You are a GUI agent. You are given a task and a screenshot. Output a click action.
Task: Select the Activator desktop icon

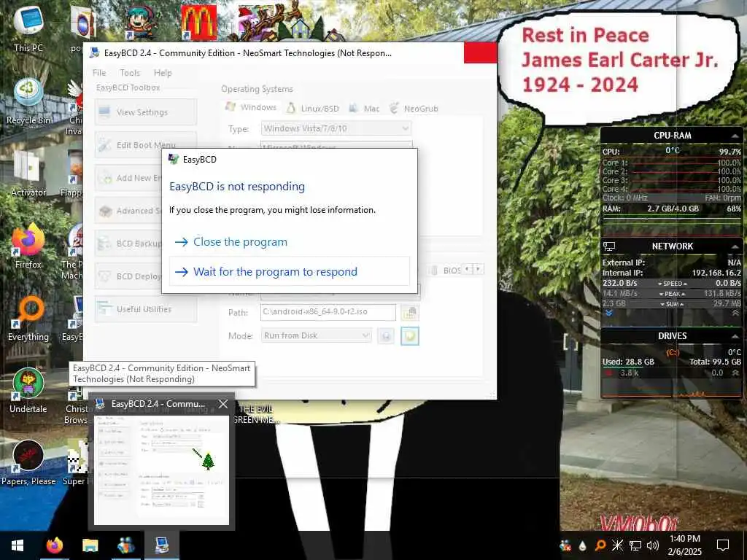click(28, 174)
